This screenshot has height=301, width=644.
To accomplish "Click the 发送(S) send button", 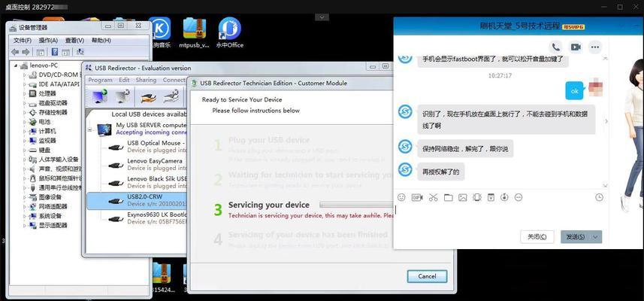I will click(x=576, y=237).
